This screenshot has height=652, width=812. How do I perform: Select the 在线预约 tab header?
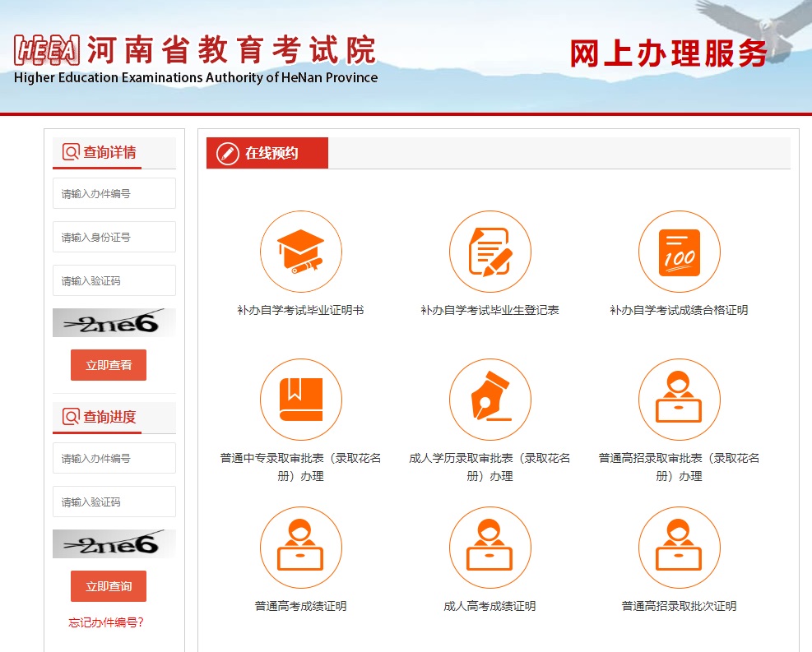267,154
